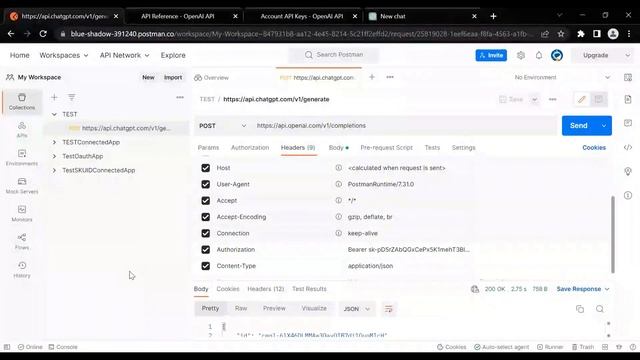Open the Collections sidebar panel
The image size is (640, 360).
click(x=22, y=101)
